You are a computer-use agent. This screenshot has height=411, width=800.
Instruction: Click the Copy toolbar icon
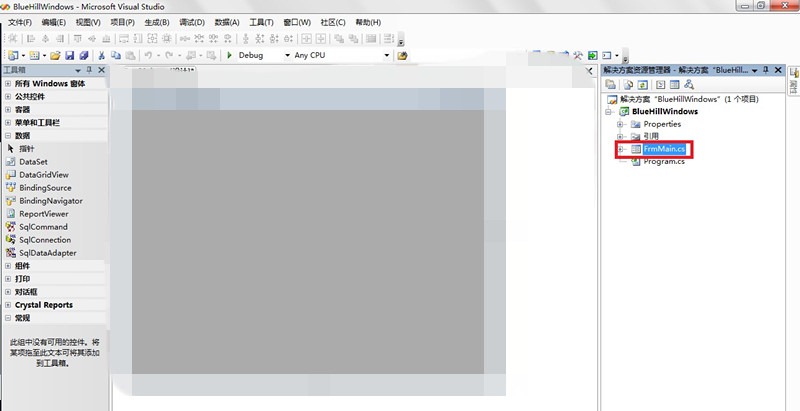click(x=116, y=55)
